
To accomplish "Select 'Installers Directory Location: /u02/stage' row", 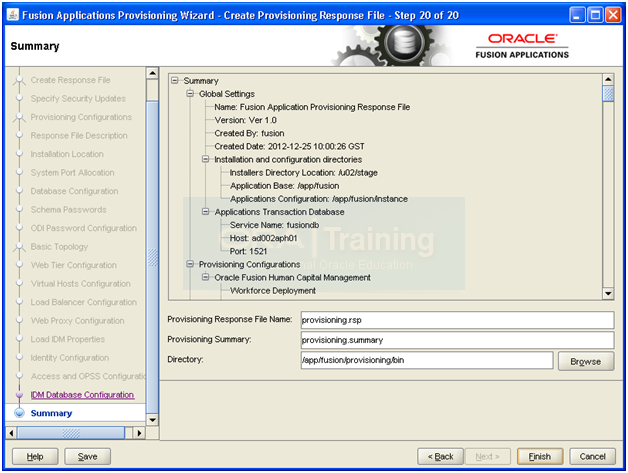I will pos(304,173).
